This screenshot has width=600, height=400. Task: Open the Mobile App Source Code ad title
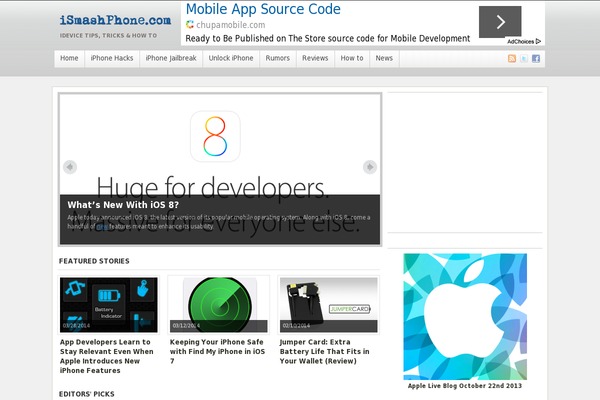pyautogui.click(x=263, y=9)
